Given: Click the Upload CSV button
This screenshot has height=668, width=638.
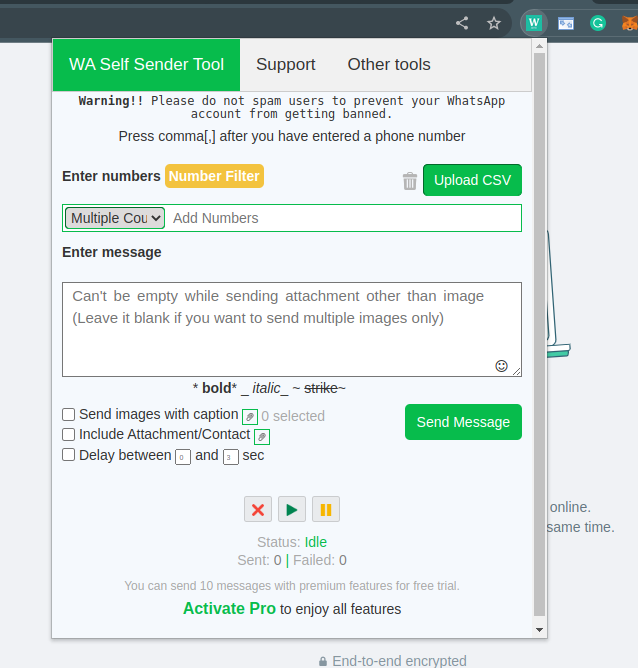Looking at the screenshot, I should [472, 180].
